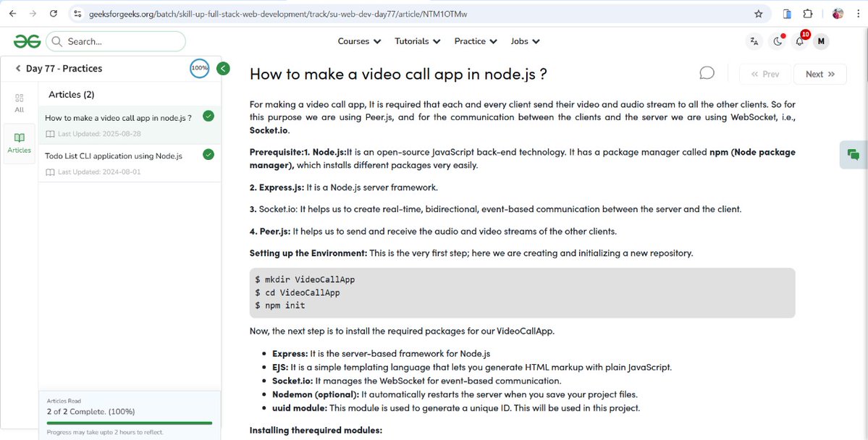Open site information icon in address bar

[x=77, y=14]
